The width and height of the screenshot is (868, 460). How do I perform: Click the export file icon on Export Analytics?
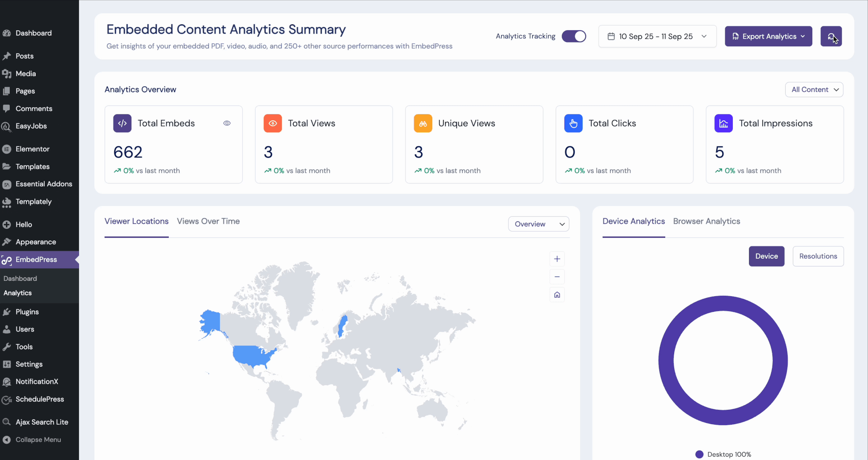pyautogui.click(x=735, y=36)
